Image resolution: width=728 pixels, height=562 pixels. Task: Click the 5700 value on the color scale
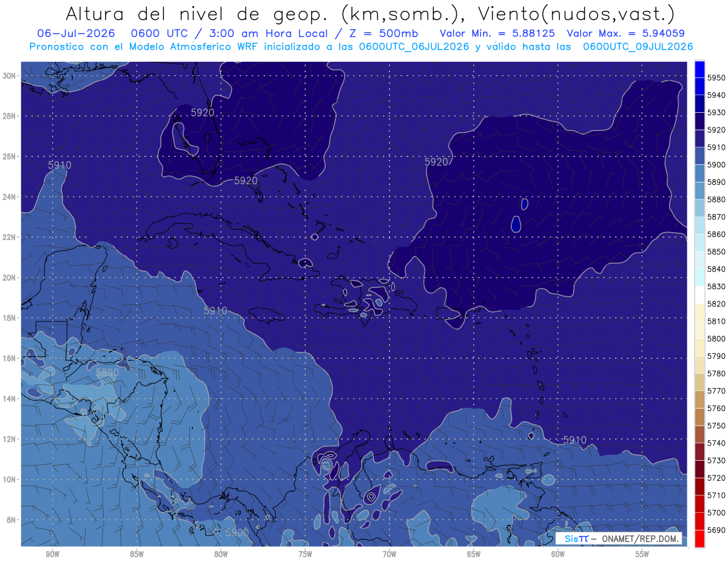[x=716, y=512]
